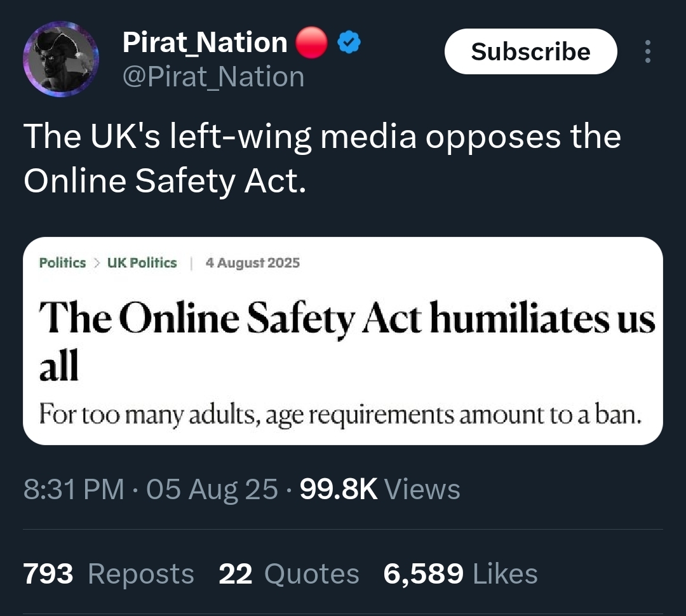Viewport: 686px width, 616px height.
Task: Click the 8:31 PM timestamp
Action: coord(74,490)
